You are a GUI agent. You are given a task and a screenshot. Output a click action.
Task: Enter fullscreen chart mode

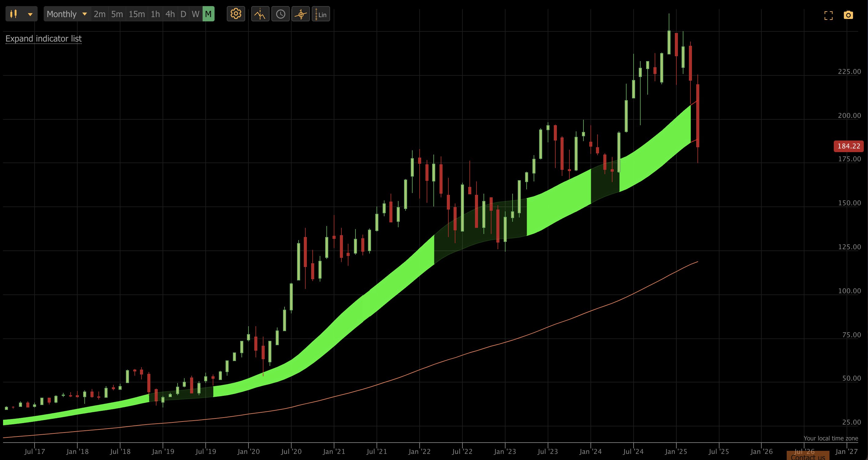[x=829, y=16]
